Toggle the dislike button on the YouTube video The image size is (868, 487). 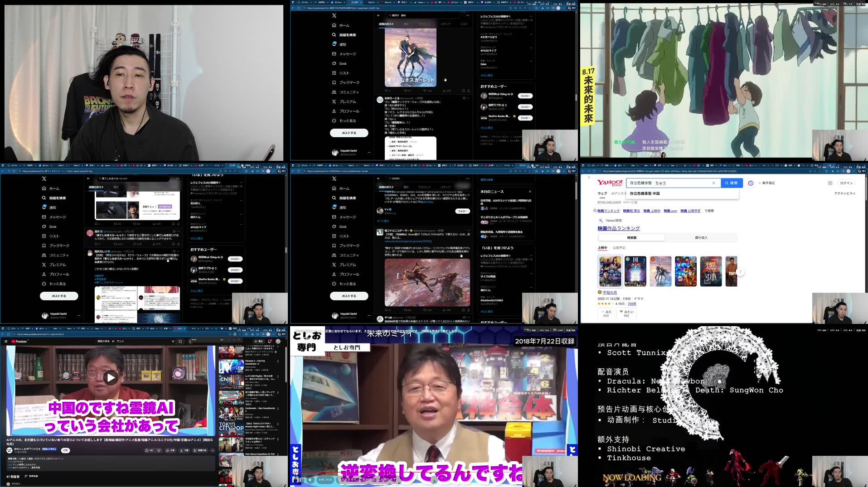[x=159, y=450]
